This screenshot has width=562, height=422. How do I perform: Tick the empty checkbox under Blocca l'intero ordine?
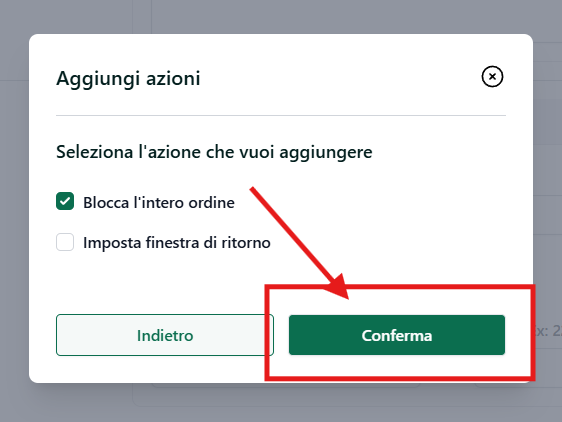pos(65,242)
